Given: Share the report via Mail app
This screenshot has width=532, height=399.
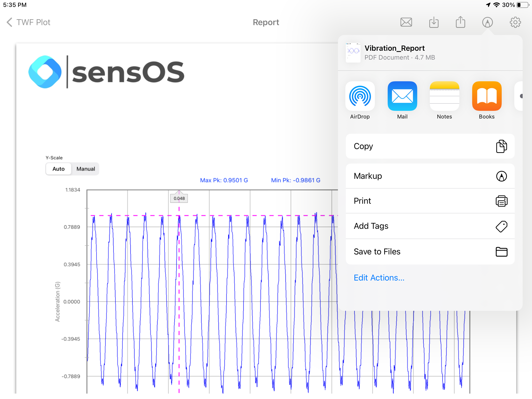Looking at the screenshot, I should [x=402, y=100].
